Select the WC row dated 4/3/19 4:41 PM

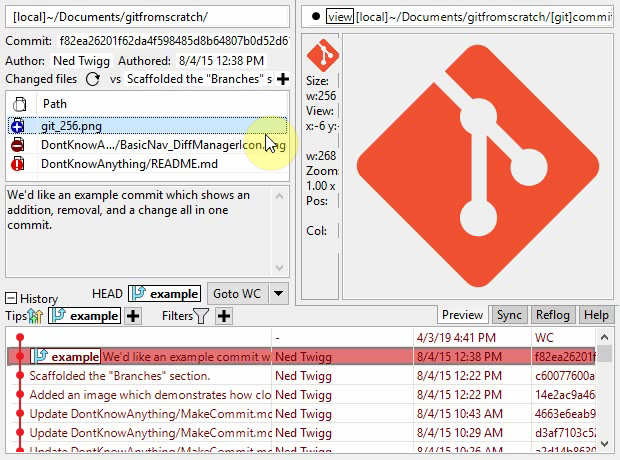pos(301,337)
